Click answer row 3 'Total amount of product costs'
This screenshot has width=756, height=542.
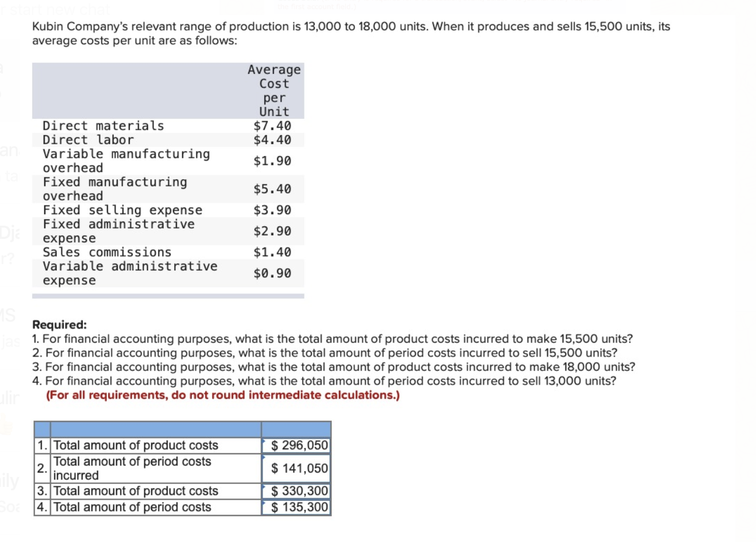[136, 491]
